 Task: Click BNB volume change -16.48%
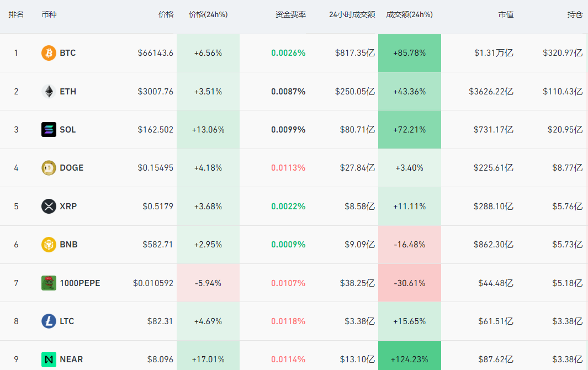click(410, 245)
